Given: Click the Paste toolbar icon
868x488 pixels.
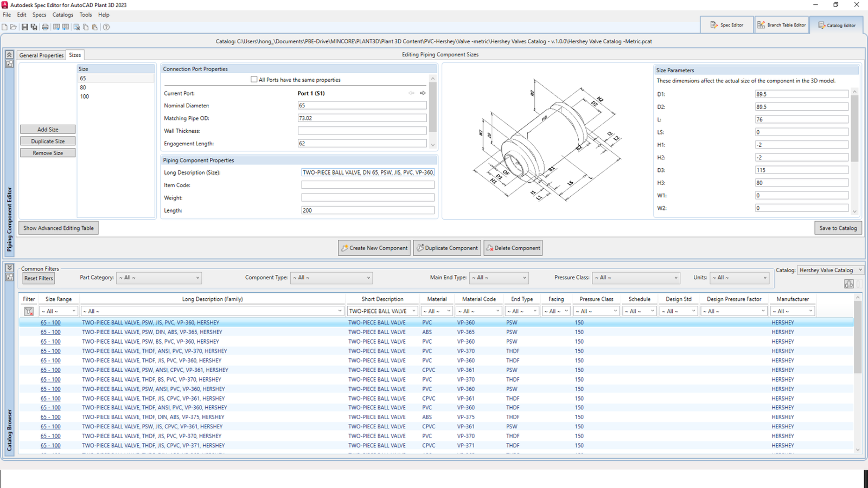Looking at the screenshot, I should (x=94, y=27).
